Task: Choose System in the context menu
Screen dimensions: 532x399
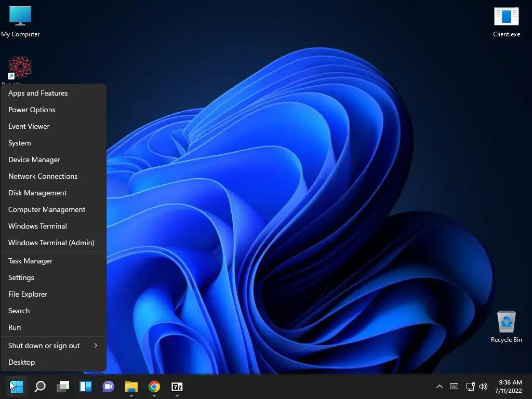Action: [x=54, y=143]
